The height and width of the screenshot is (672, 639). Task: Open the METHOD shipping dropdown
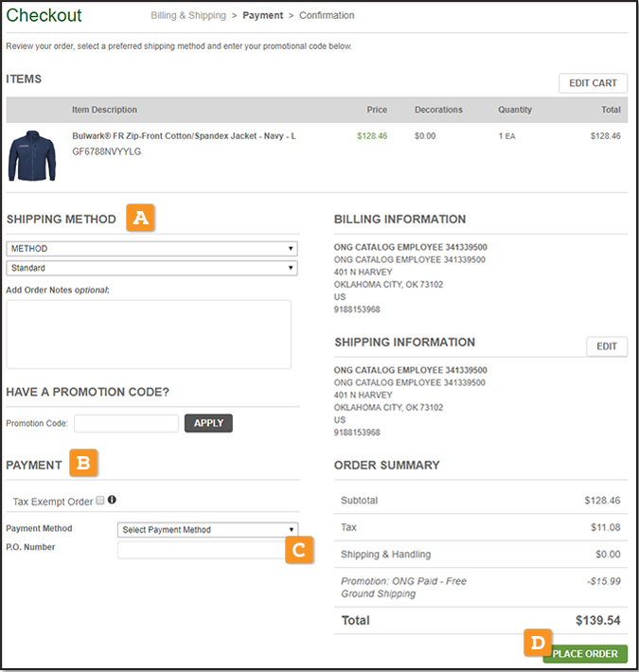click(x=151, y=249)
